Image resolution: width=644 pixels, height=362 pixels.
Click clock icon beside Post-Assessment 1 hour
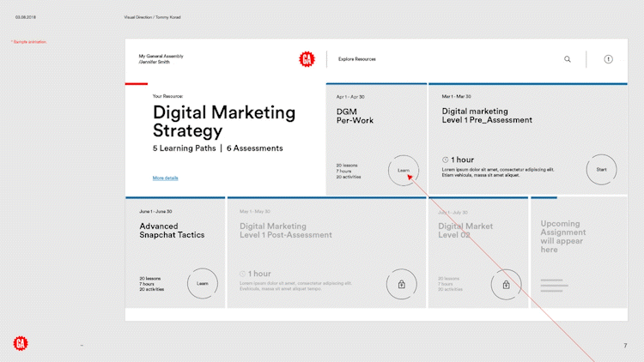(243, 274)
